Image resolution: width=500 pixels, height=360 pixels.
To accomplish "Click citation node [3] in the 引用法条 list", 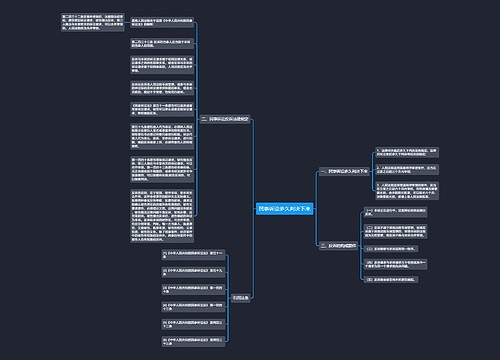I will 193,289.
